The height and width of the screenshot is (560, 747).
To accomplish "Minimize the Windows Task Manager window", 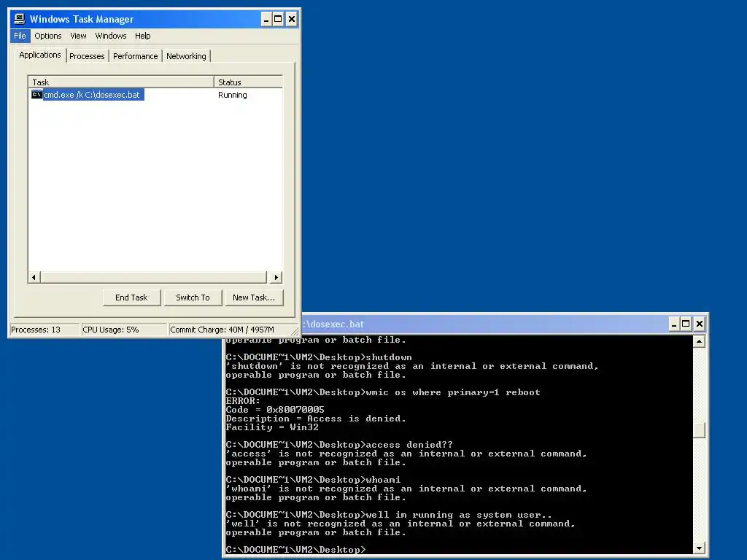I will click(266, 19).
